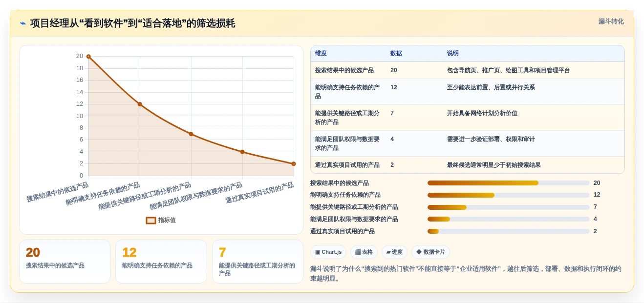644x303 pixels.
Task: Click the 进度 tag chip
Action: (x=394, y=252)
